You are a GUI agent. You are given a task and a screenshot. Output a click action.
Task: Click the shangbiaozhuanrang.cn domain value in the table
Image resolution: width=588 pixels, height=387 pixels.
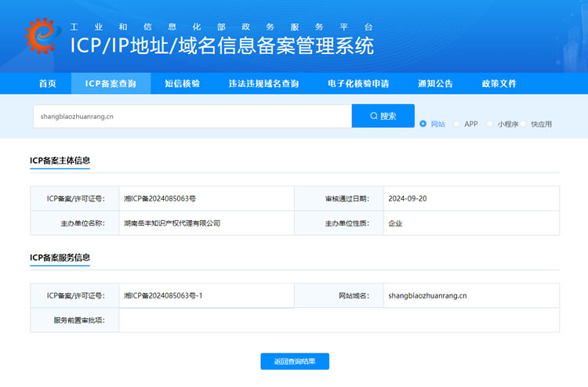[427, 295]
